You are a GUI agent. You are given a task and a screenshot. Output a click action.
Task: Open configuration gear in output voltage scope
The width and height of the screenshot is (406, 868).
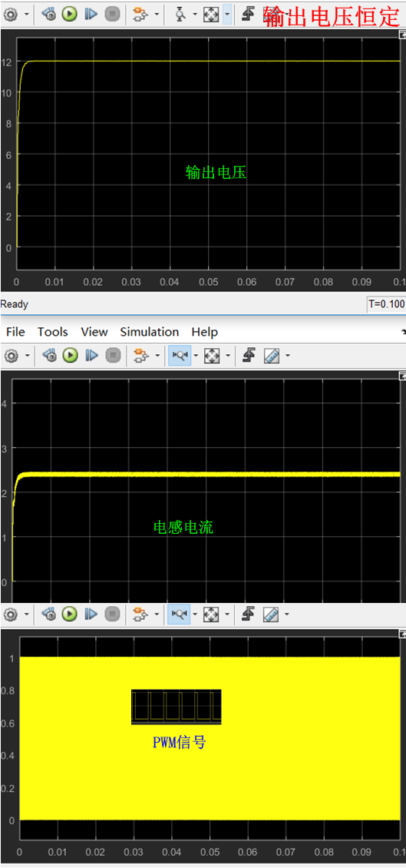(12, 15)
